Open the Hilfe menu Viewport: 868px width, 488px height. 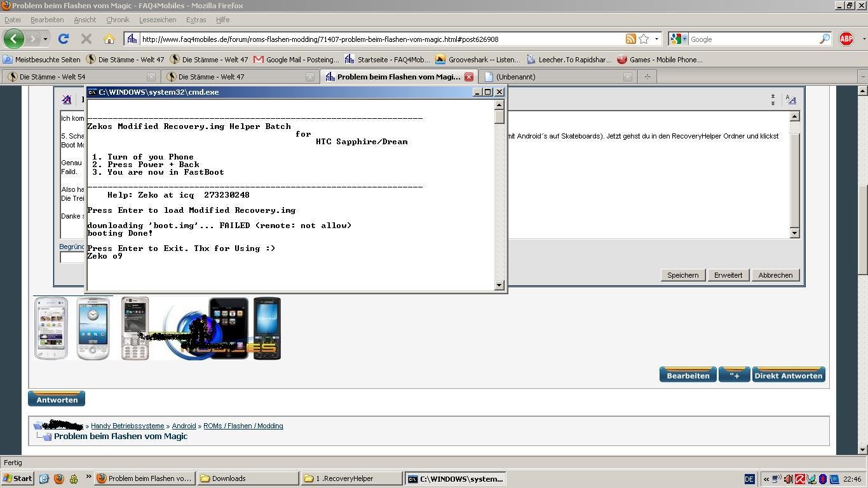(222, 20)
